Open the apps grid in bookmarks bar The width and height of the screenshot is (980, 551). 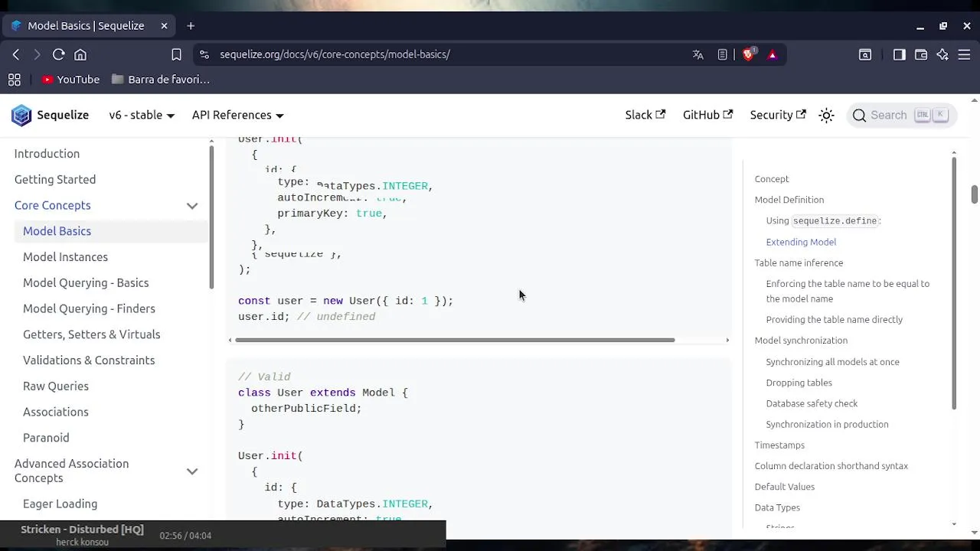click(14, 80)
